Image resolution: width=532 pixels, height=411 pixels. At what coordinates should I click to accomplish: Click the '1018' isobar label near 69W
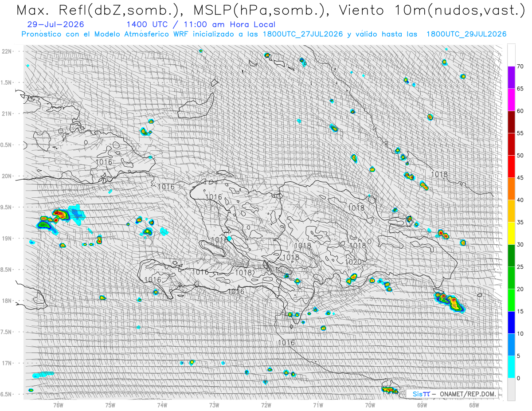tap(439, 175)
